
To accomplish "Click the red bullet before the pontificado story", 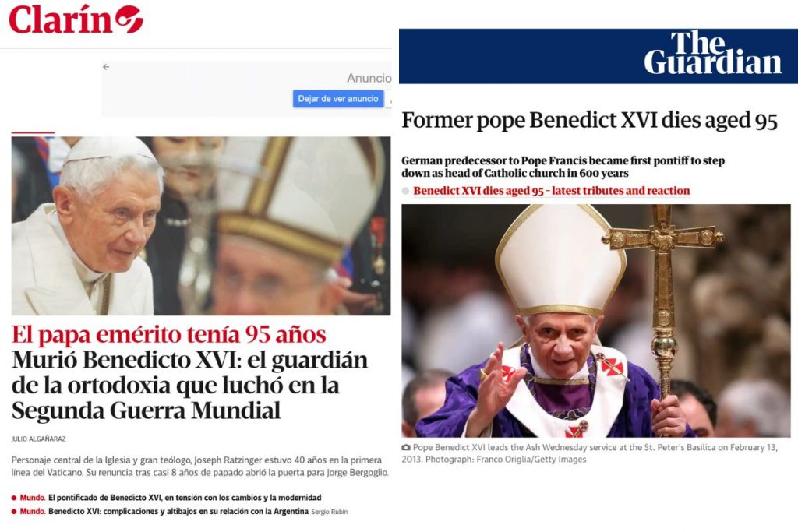I will click(x=14, y=498).
